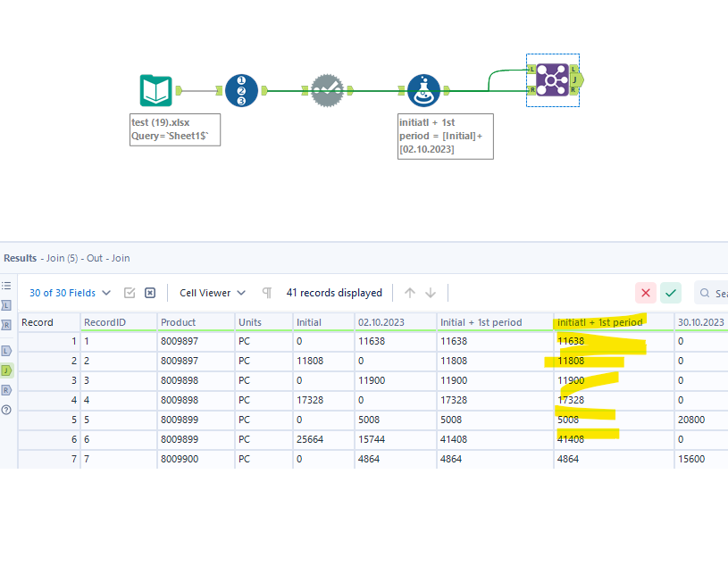
Task: Click the metadata list icon in Results sidebar
Action: coord(7,286)
